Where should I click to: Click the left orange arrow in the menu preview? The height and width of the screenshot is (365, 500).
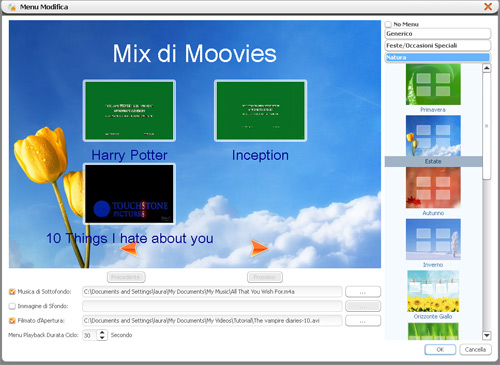point(129,248)
